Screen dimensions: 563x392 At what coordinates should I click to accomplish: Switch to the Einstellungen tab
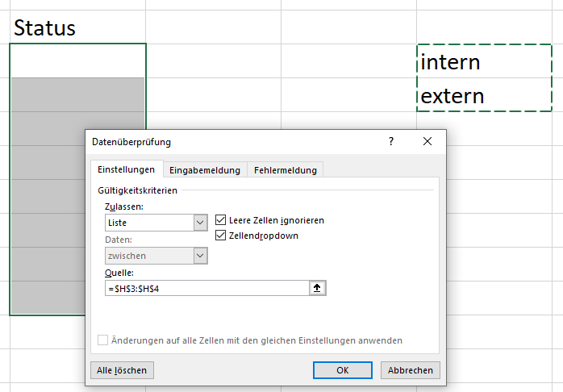pos(126,169)
